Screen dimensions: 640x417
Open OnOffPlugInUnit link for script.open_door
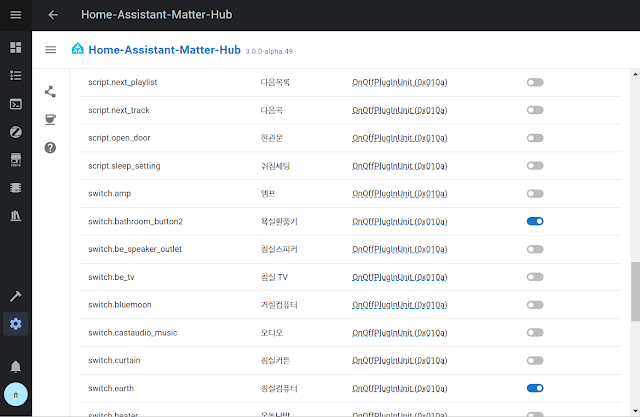click(x=400, y=138)
